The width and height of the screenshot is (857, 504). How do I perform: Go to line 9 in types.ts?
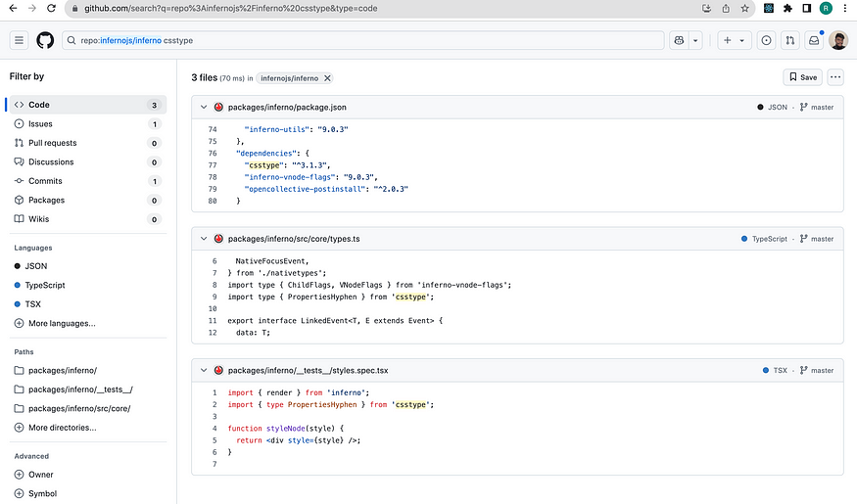tap(214, 297)
